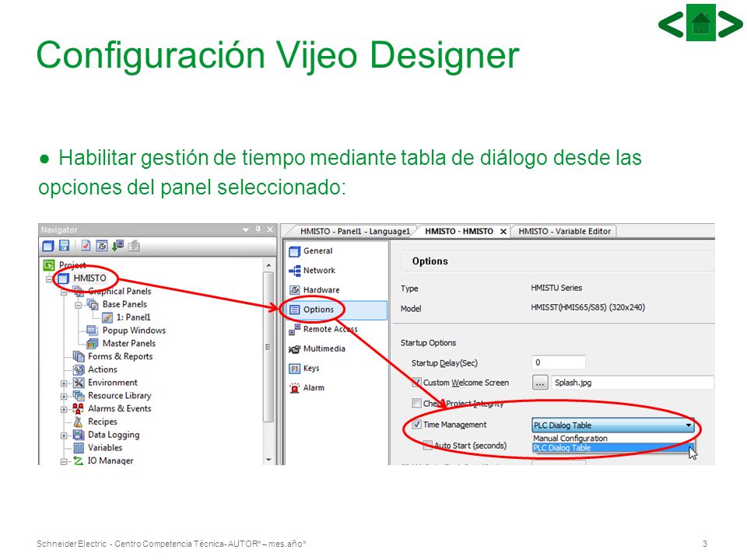Click the Navigator scrollbar up arrow
747x560 pixels.
(x=268, y=264)
